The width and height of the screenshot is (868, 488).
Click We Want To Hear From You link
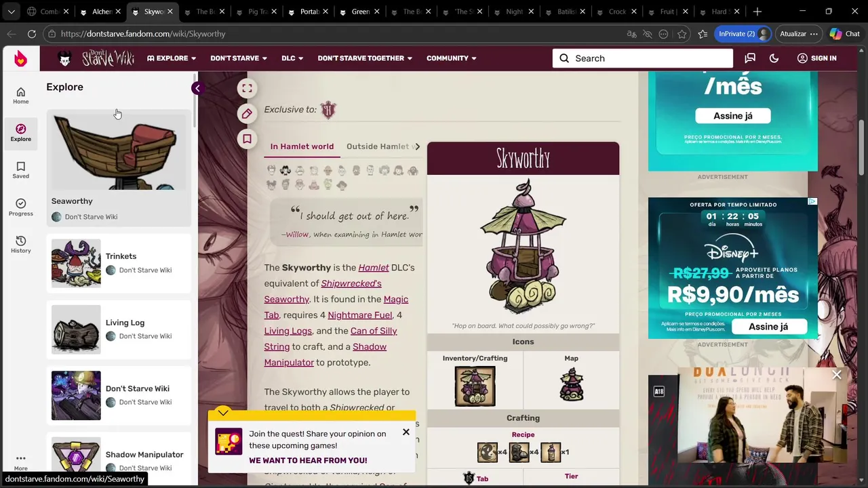point(308,461)
